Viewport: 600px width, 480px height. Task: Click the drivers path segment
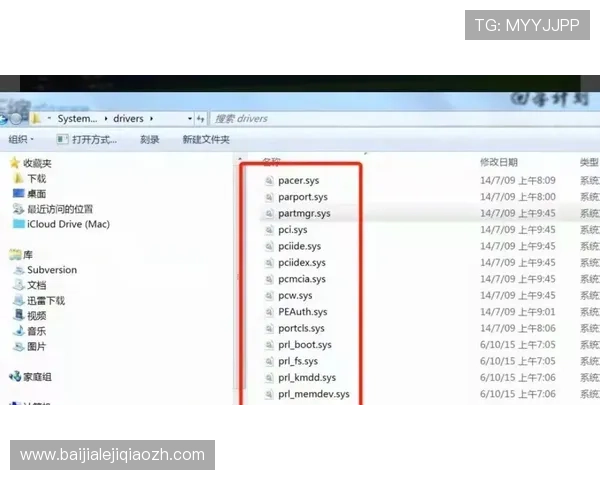(x=128, y=119)
